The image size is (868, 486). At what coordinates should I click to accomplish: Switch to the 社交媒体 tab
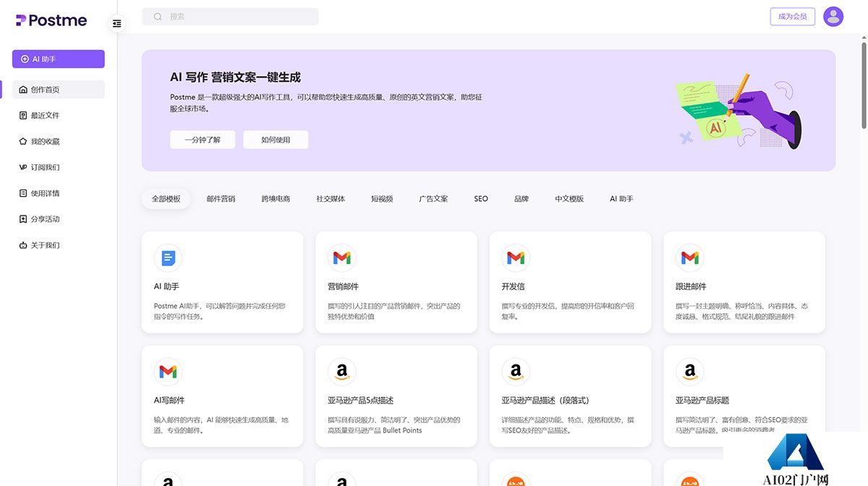[x=331, y=199]
